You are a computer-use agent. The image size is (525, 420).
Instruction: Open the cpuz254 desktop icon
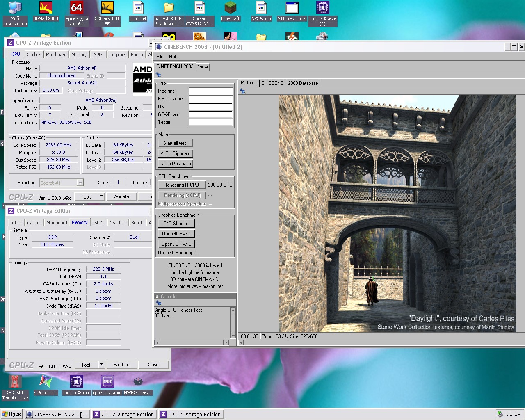[x=138, y=11]
